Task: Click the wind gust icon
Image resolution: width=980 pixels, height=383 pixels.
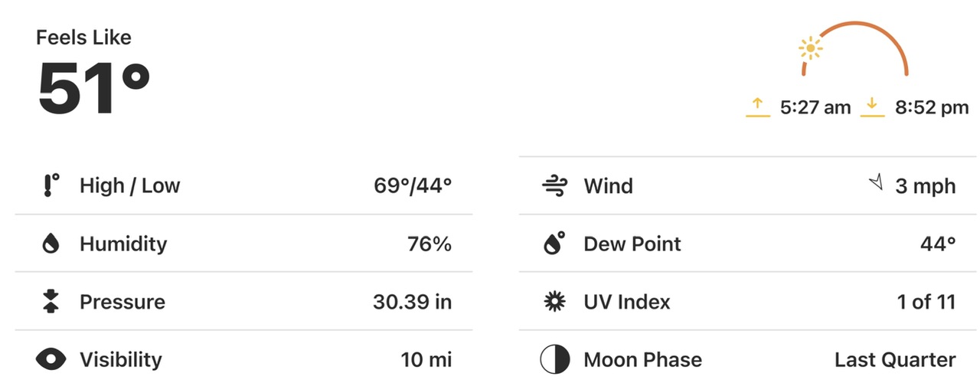Action: [554, 185]
